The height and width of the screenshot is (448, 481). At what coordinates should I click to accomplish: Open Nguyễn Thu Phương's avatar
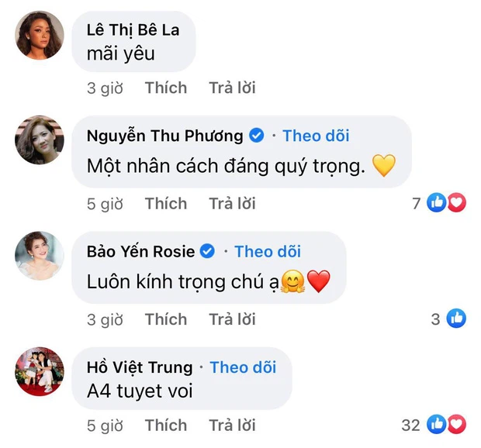pos(40,140)
